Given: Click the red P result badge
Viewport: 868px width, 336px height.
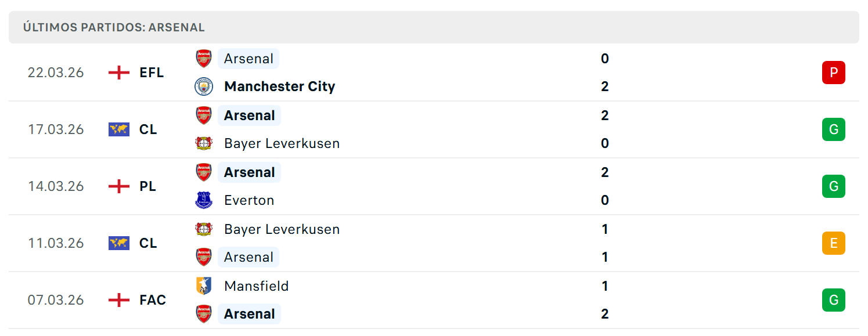Looking at the screenshot, I should coord(834,73).
